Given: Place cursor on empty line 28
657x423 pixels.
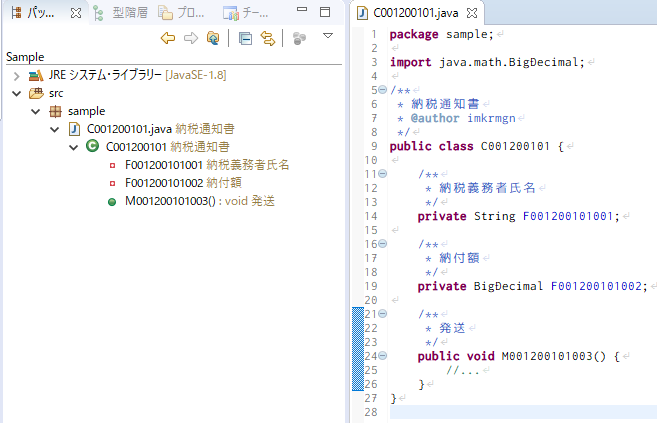Looking at the screenshot, I should [x=523, y=412].
